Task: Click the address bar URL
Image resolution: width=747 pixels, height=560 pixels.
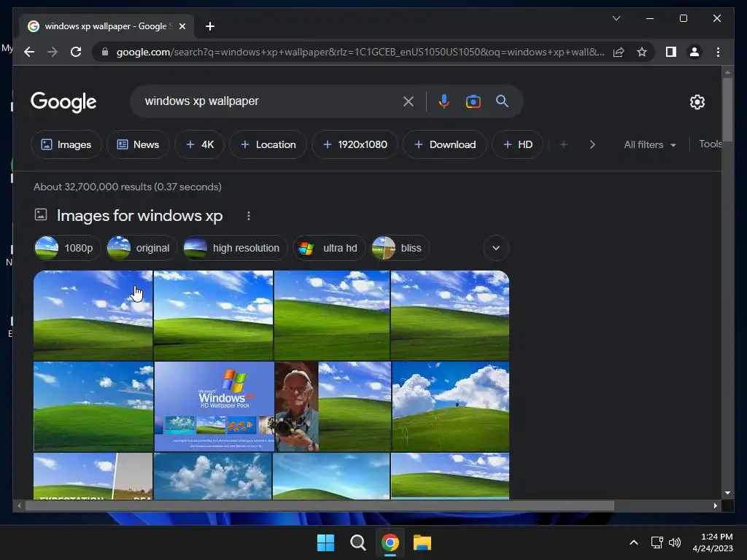Action: (360, 52)
